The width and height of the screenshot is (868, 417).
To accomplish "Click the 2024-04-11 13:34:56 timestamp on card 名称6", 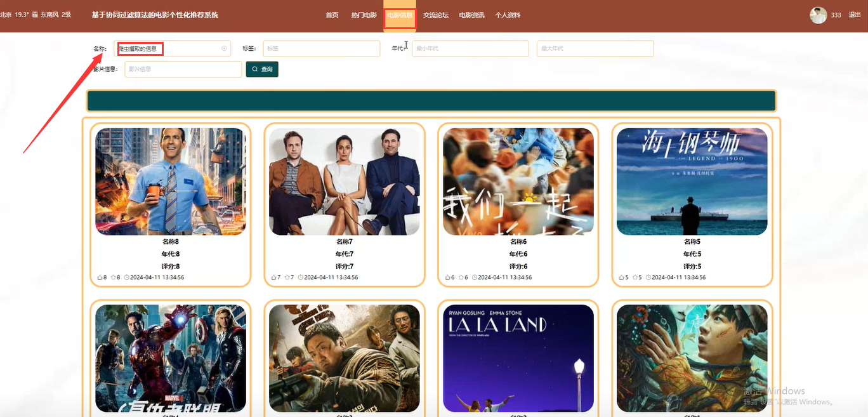I will 505,277.
